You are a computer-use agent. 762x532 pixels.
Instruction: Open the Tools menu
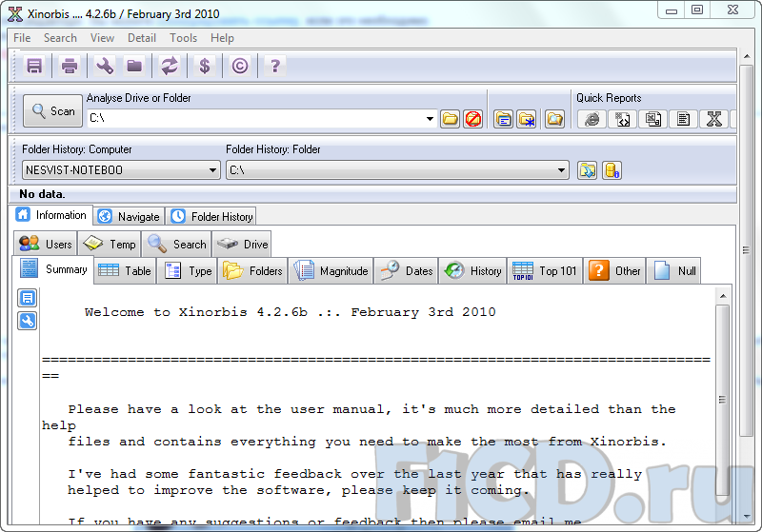(x=183, y=38)
